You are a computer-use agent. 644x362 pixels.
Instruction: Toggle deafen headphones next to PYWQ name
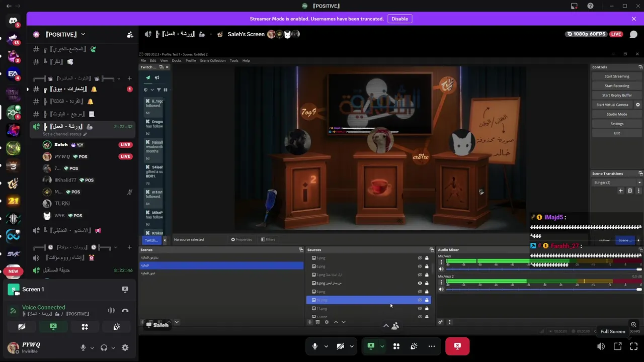104,347
